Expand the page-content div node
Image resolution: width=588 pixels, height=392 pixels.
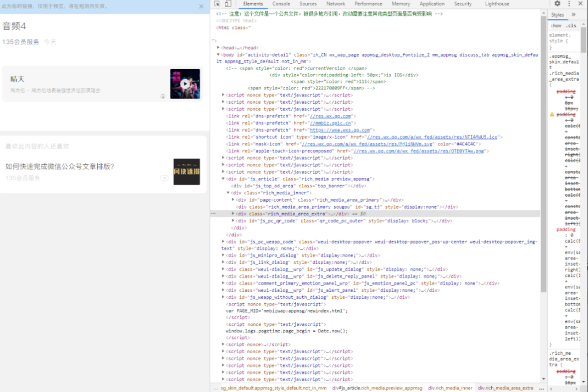[233, 200]
